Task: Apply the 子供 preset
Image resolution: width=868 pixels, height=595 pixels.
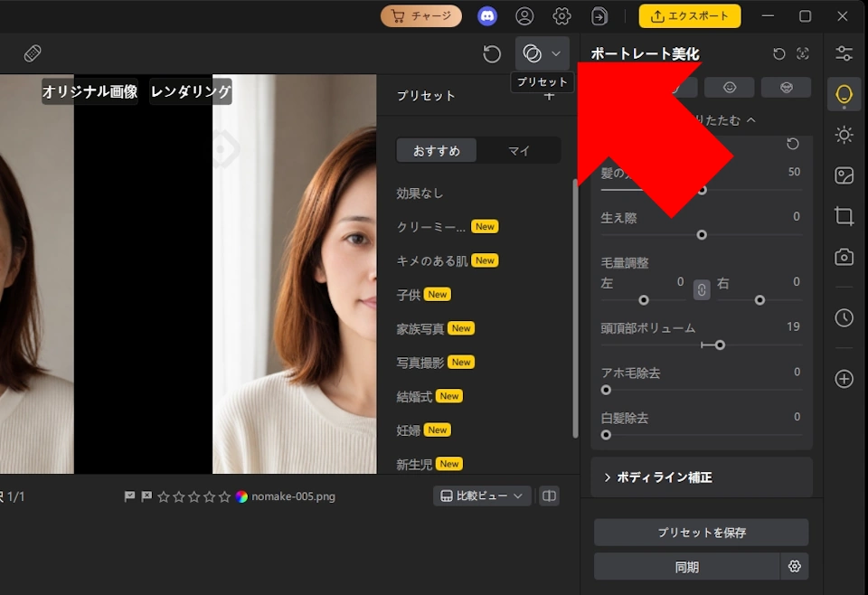Action: pyautogui.click(x=423, y=295)
